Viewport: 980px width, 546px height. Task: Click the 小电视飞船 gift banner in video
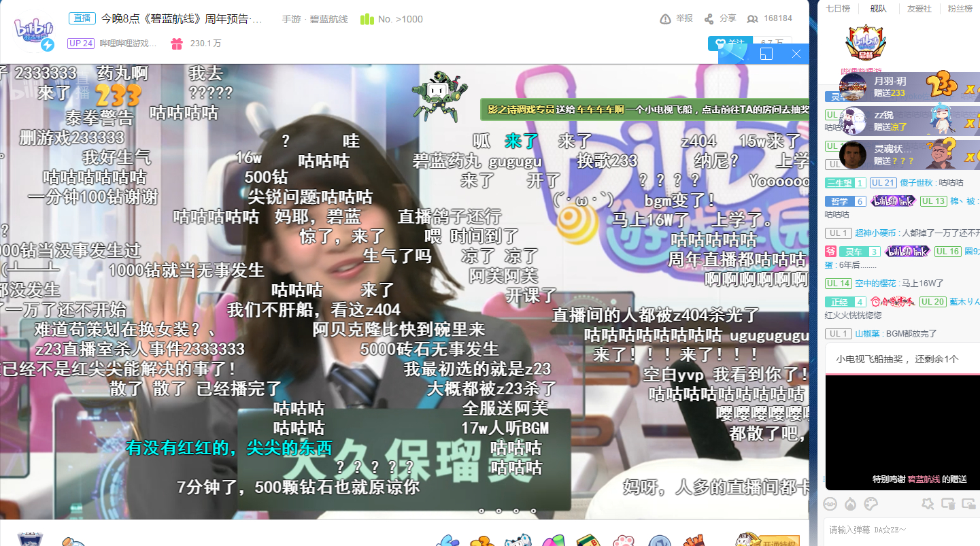coord(644,109)
